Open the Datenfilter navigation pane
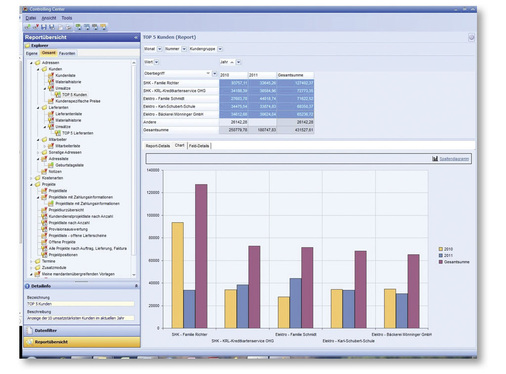The width and height of the screenshot is (506, 374). 82,330
